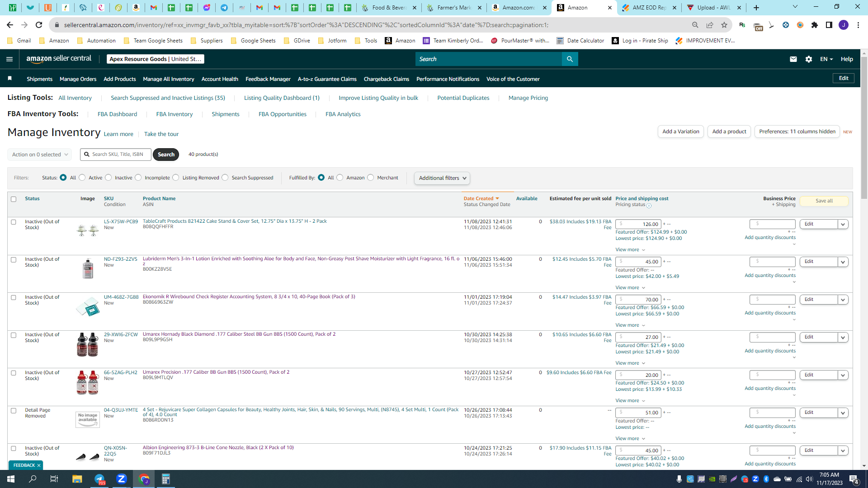Open Account Health in the nav bar

click(220, 79)
